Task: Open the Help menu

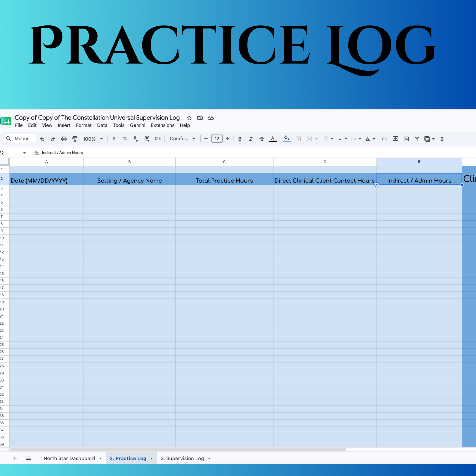Action: click(x=185, y=125)
